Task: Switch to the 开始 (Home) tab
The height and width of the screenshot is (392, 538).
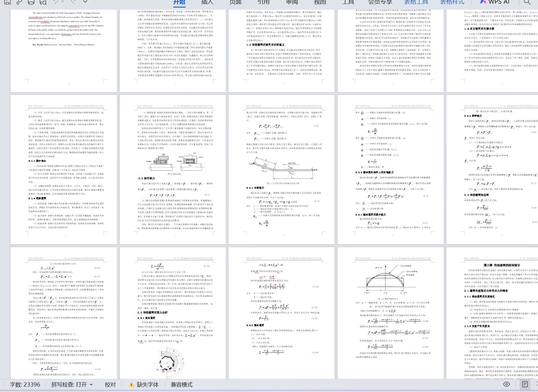Action: (x=179, y=2)
